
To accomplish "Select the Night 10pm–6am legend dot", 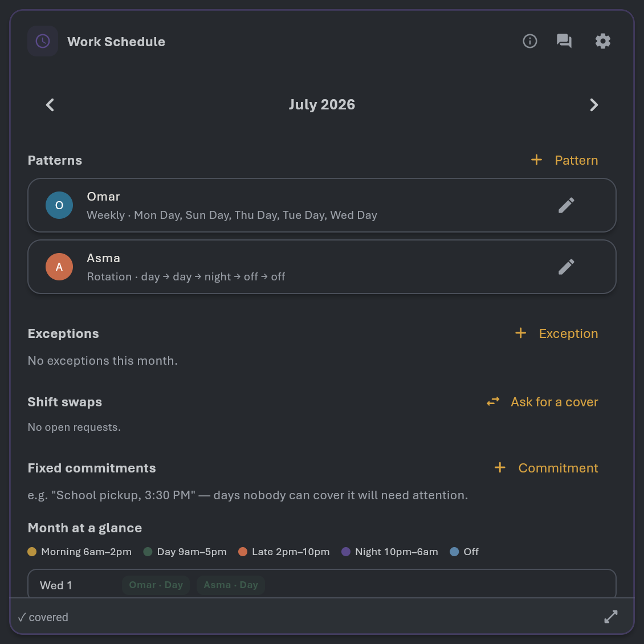I will click(x=346, y=552).
